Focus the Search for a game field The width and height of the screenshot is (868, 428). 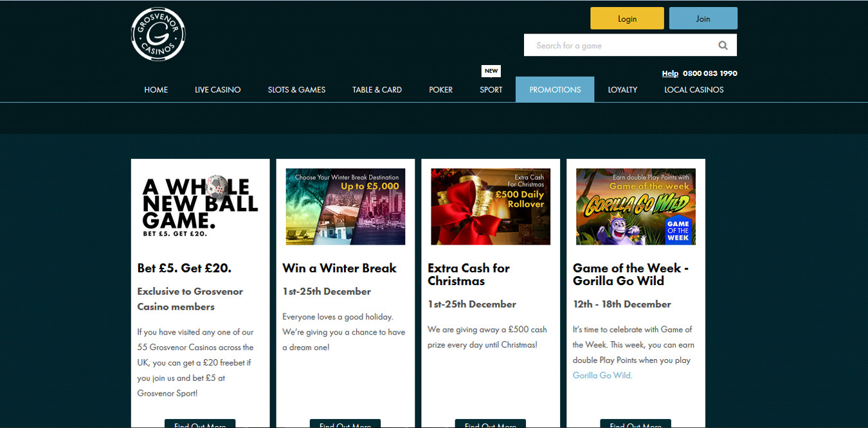coord(630,45)
